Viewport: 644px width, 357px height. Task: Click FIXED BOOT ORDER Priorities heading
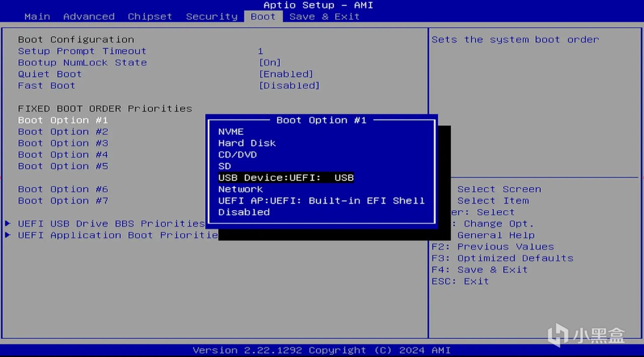pos(105,109)
